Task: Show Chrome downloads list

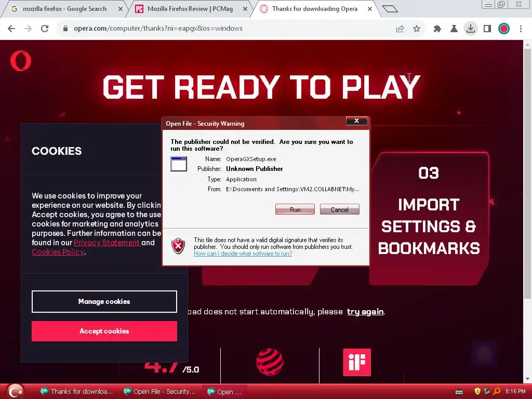Action: pos(471,29)
